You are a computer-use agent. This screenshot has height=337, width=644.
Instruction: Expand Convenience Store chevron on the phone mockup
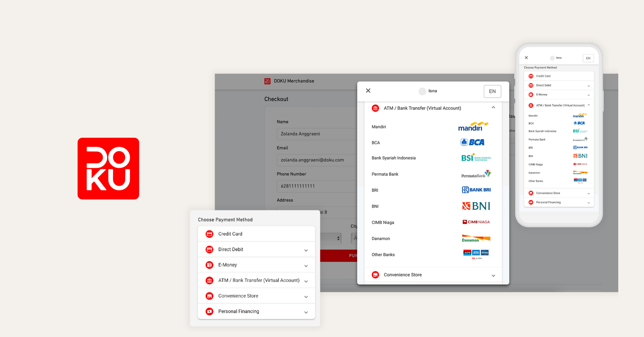click(589, 194)
